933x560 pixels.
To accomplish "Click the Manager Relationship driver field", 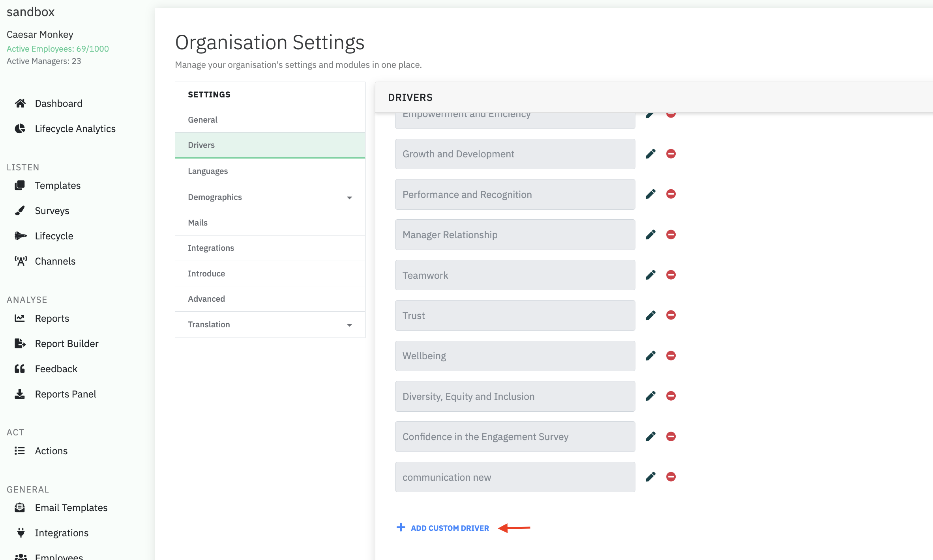I will click(515, 235).
